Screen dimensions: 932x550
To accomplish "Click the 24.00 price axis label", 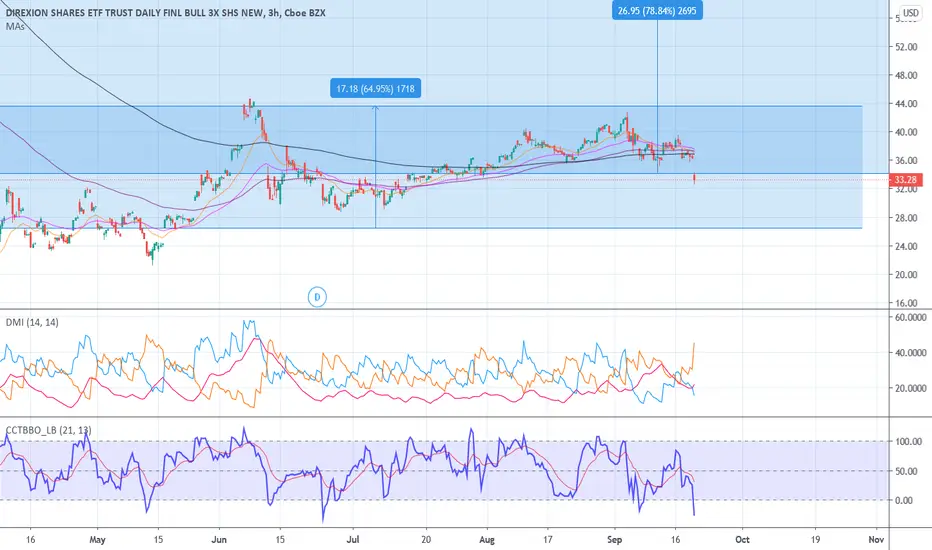I will click(906, 246).
